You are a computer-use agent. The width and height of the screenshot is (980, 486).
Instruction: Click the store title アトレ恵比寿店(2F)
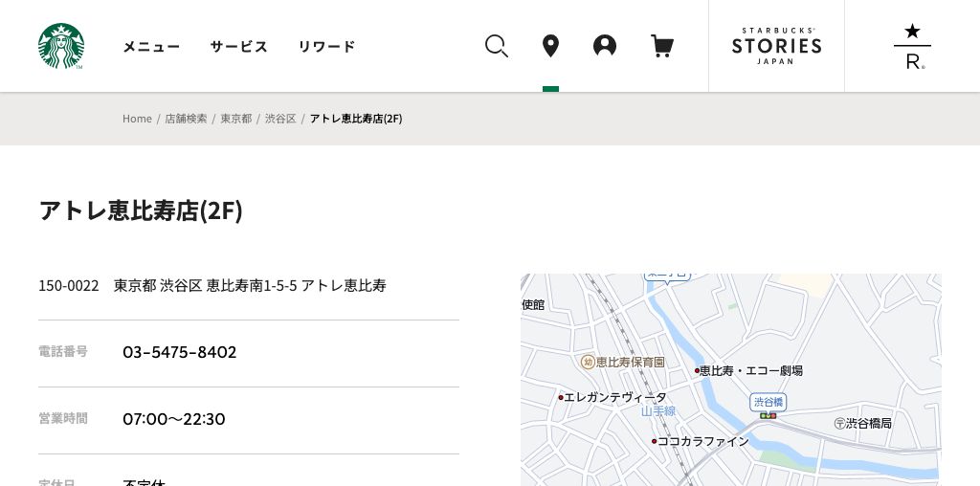click(x=141, y=210)
